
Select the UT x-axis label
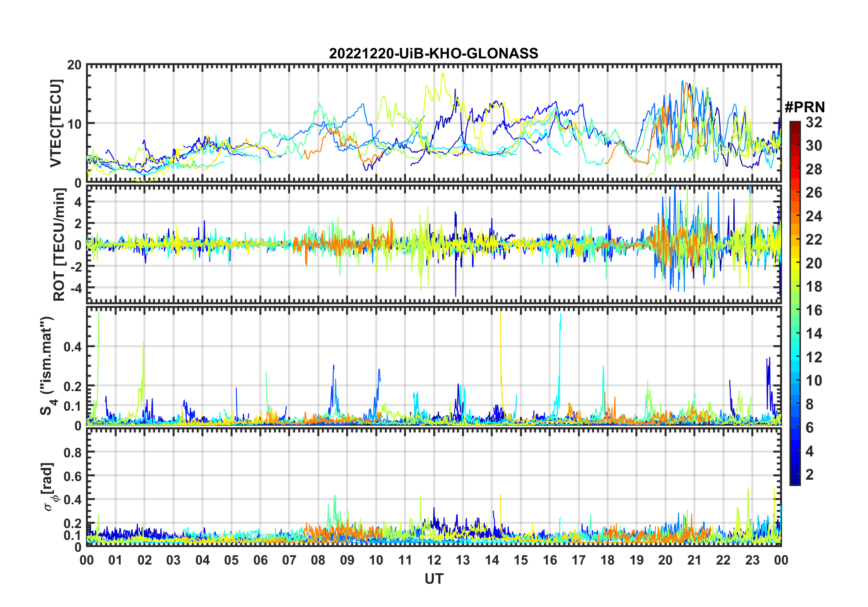coord(434,579)
